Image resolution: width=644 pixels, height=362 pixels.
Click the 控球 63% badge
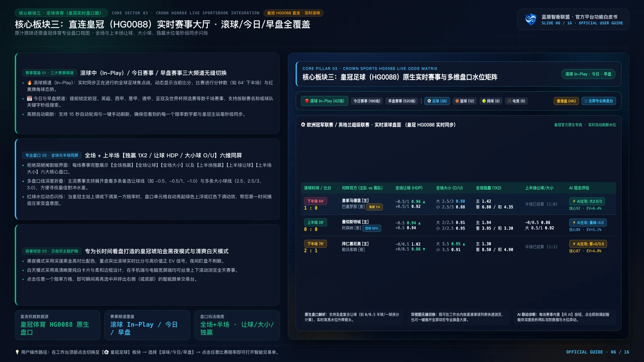tap(372, 228)
